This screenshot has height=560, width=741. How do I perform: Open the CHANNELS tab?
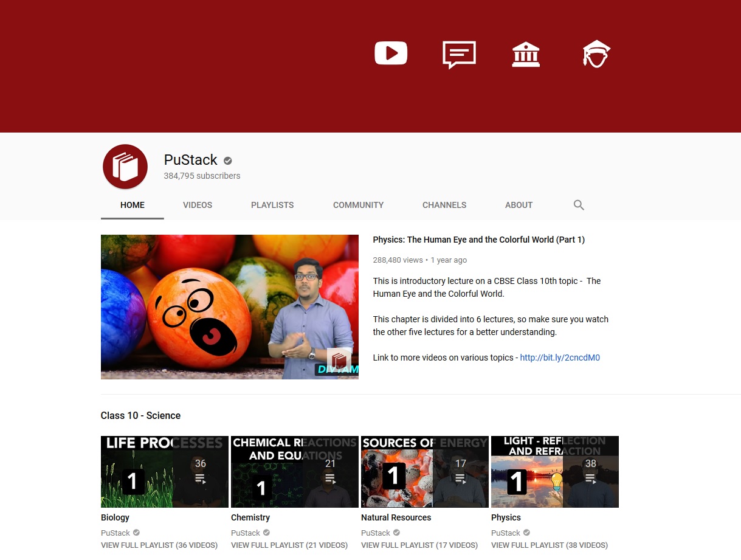(x=444, y=205)
